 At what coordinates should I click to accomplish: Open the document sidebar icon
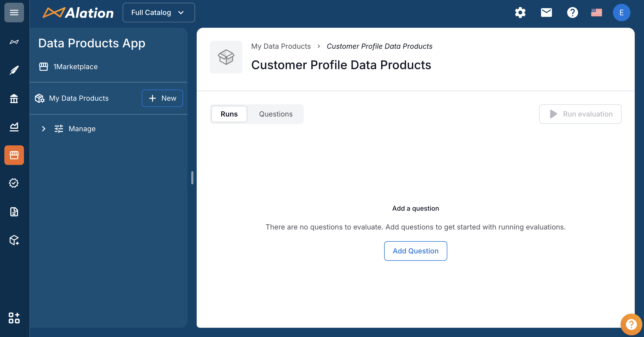pyautogui.click(x=14, y=212)
